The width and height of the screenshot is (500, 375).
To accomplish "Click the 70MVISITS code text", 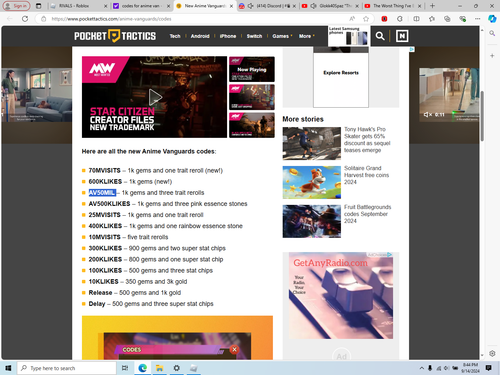I will (x=104, y=170).
